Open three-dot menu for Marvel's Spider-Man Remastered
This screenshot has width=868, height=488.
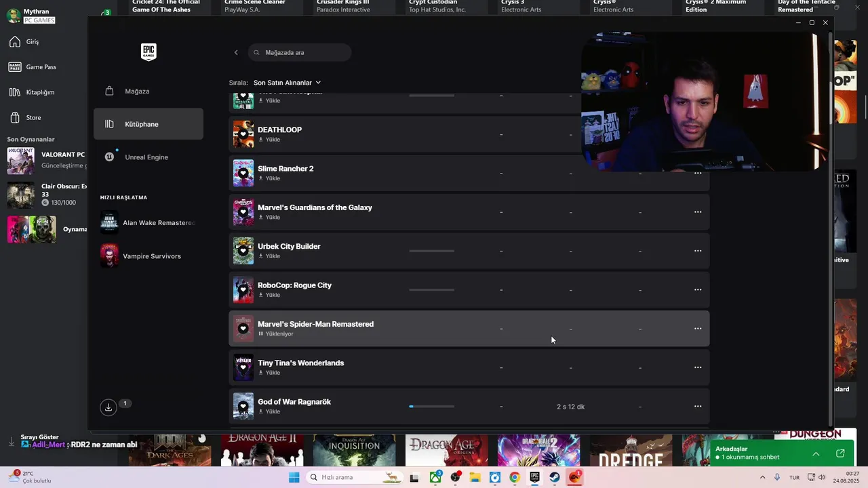pyautogui.click(x=698, y=329)
